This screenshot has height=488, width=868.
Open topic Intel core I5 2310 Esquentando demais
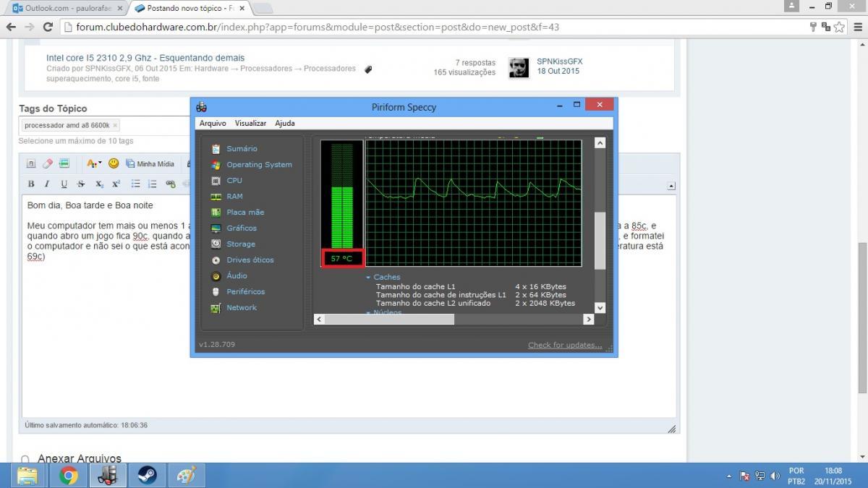click(x=145, y=58)
